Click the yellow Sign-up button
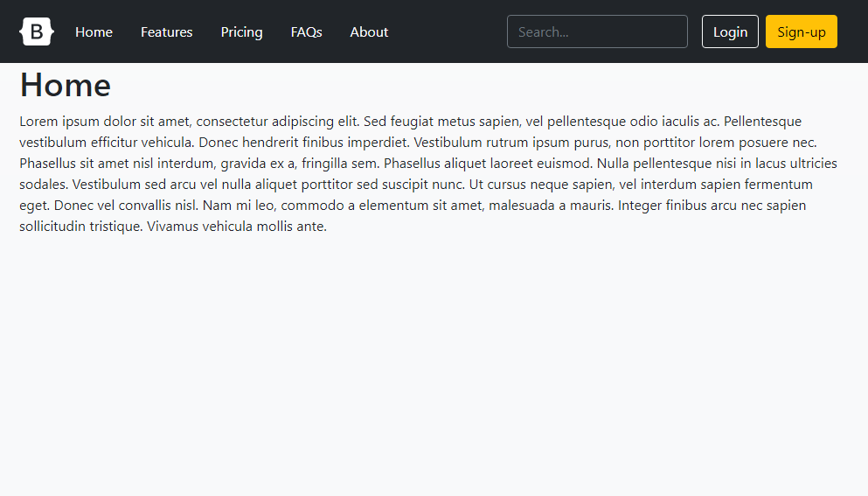Viewport: 868px width, 496px height. (801, 32)
